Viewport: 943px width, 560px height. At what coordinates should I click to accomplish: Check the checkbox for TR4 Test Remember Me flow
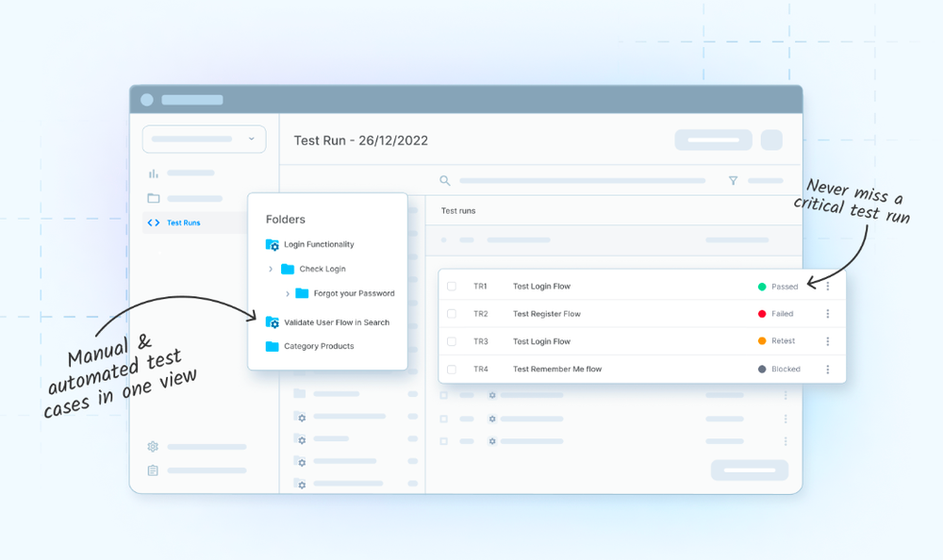pos(452,369)
